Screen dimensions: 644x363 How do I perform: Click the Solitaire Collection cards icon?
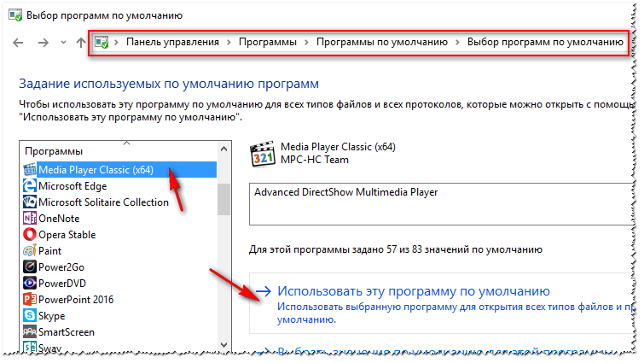(x=30, y=202)
